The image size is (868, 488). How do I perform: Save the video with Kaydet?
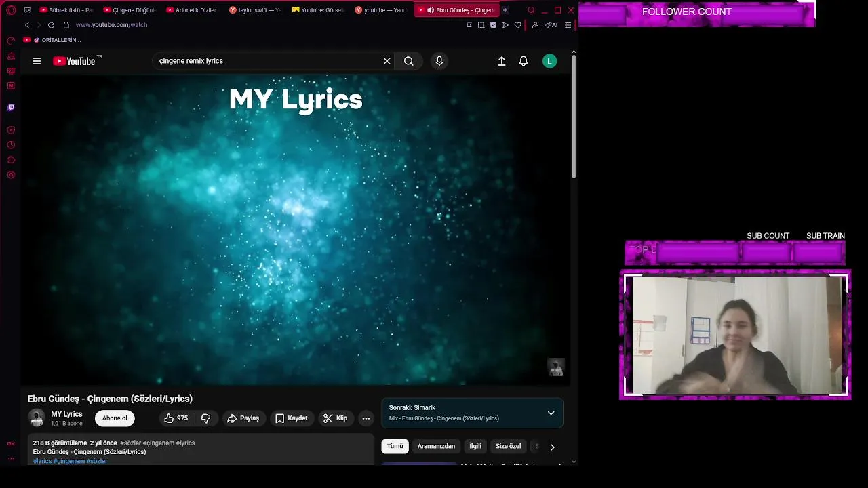pyautogui.click(x=292, y=418)
